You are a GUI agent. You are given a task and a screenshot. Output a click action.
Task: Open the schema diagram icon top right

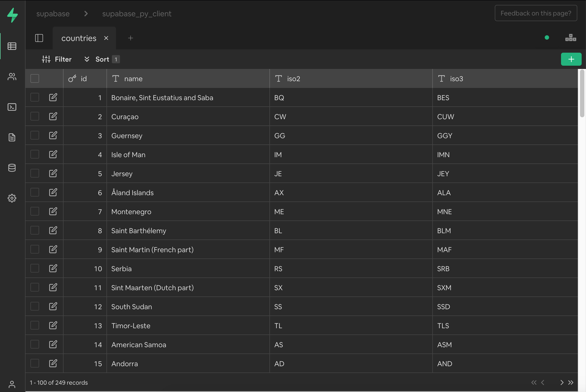tap(571, 38)
